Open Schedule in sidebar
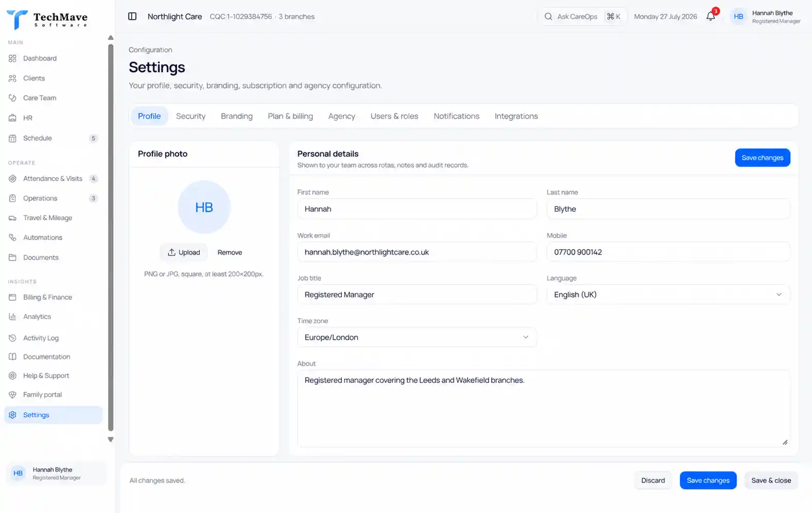This screenshot has width=812, height=513. pyautogui.click(x=54, y=138)
